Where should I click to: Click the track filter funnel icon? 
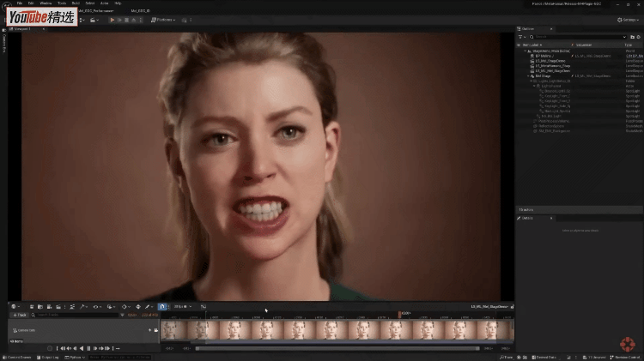122,315
